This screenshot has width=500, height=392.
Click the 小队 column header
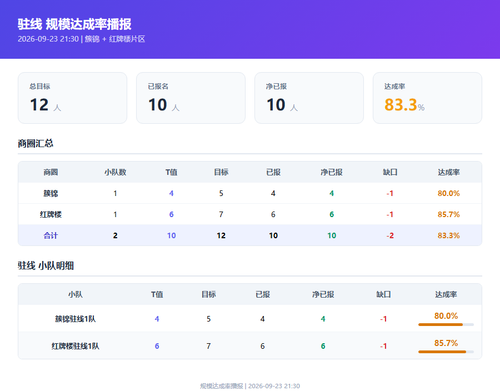pyautogui.click(x=75, y=294)
